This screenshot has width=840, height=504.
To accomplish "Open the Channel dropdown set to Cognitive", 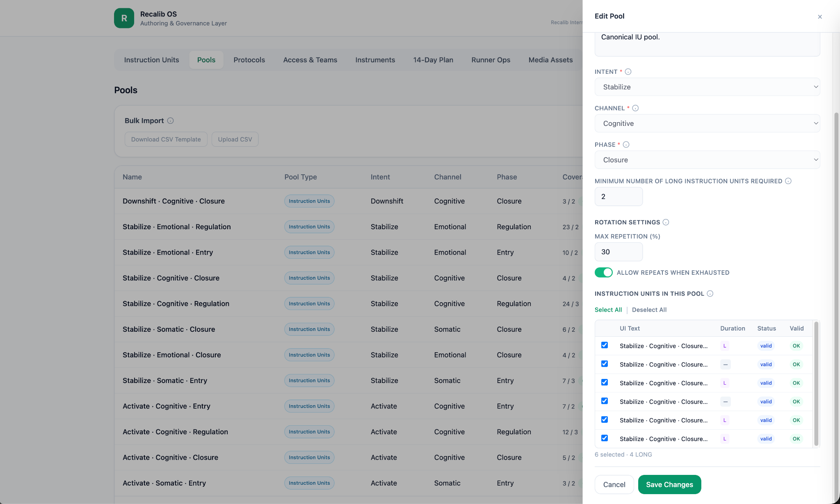I will click(x=707, y=123).
